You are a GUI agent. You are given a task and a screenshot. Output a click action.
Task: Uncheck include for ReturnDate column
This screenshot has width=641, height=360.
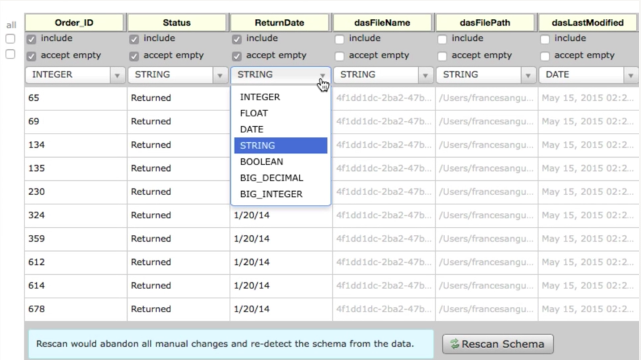[x=237, y=39]
